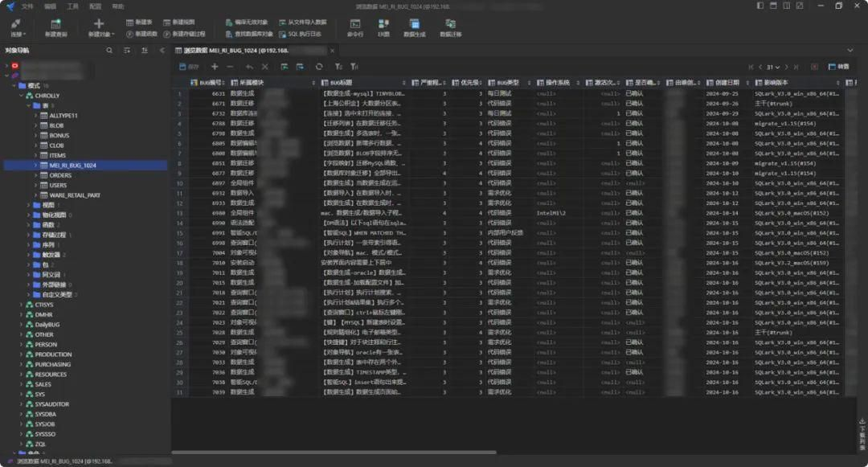Click the second filter funnel icon
The width and height of the screenshot is (868, 467).
[x=354, y=67]
